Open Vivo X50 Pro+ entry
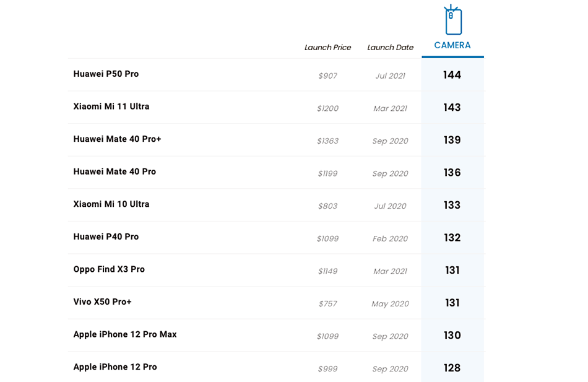Viewport: 588px width, 382px height. [x=102, y=302]
